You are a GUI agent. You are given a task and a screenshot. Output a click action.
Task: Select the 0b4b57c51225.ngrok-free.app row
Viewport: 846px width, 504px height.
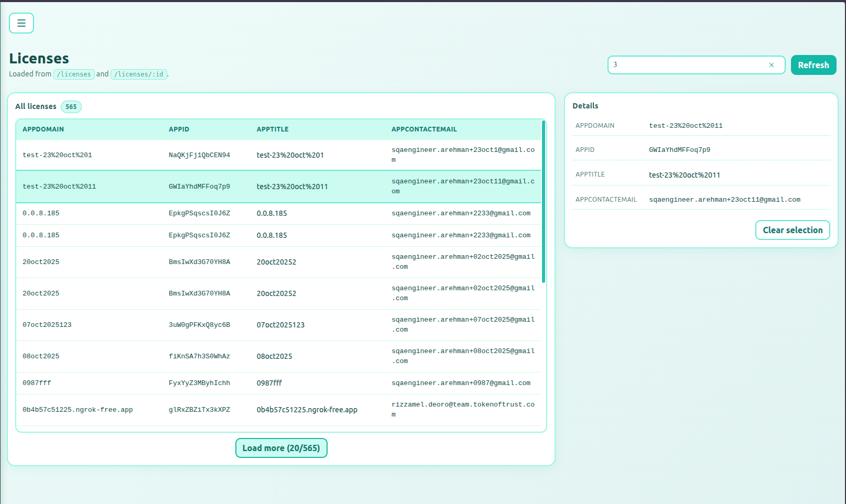click(278, 410)
